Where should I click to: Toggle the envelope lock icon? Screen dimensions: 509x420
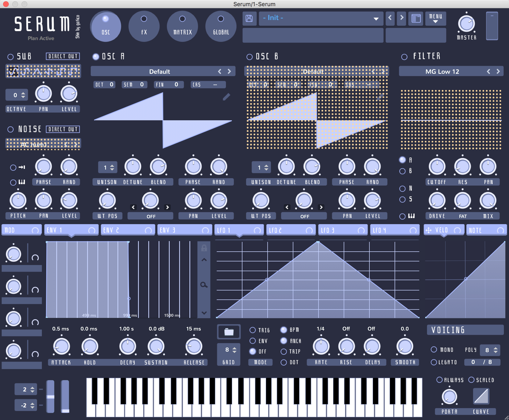[x=204, y=248]
